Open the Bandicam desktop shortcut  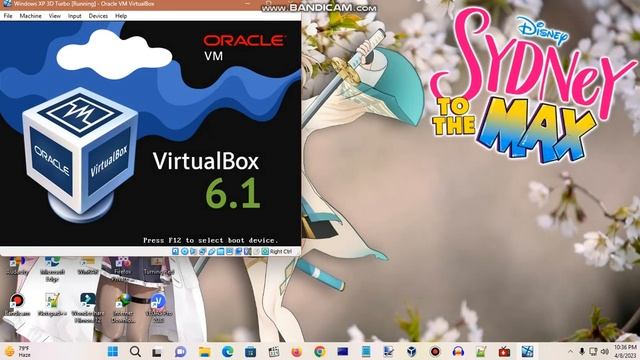pyautogui.click(x=18, y=305)
